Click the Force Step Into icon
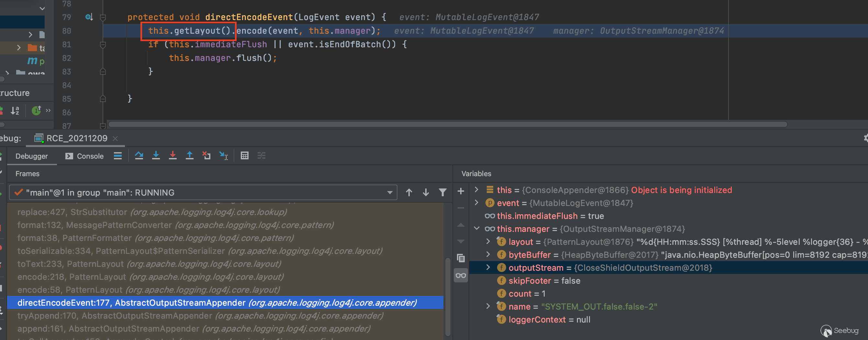 [x=172, y=155]
